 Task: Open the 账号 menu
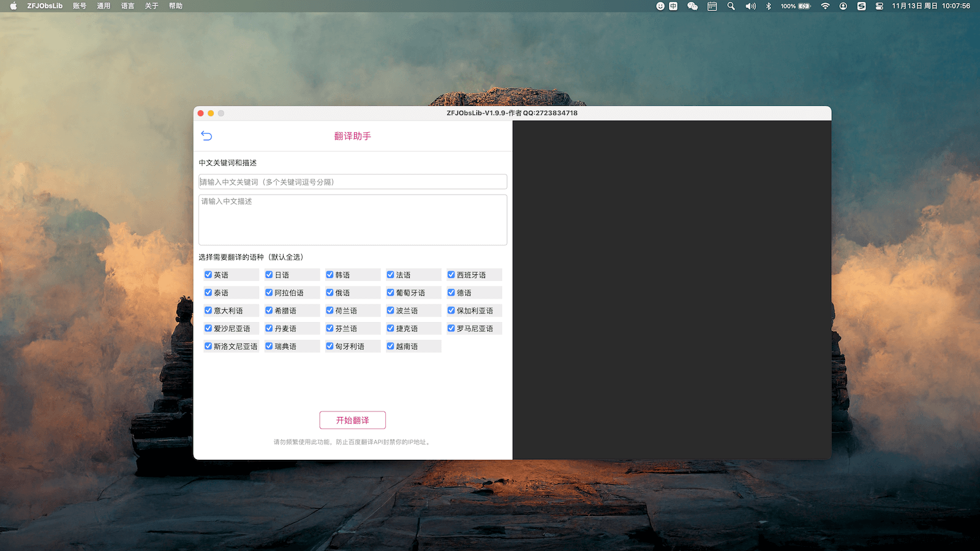coord(80,6)
